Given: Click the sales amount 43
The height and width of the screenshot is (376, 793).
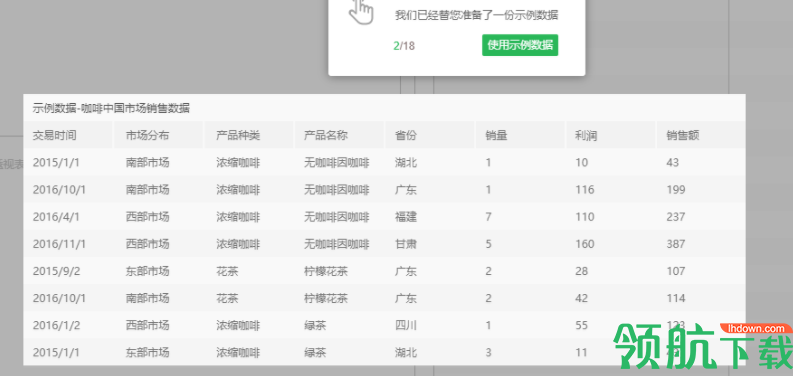Looking at the screenshot, I should [x=672, y=162].
